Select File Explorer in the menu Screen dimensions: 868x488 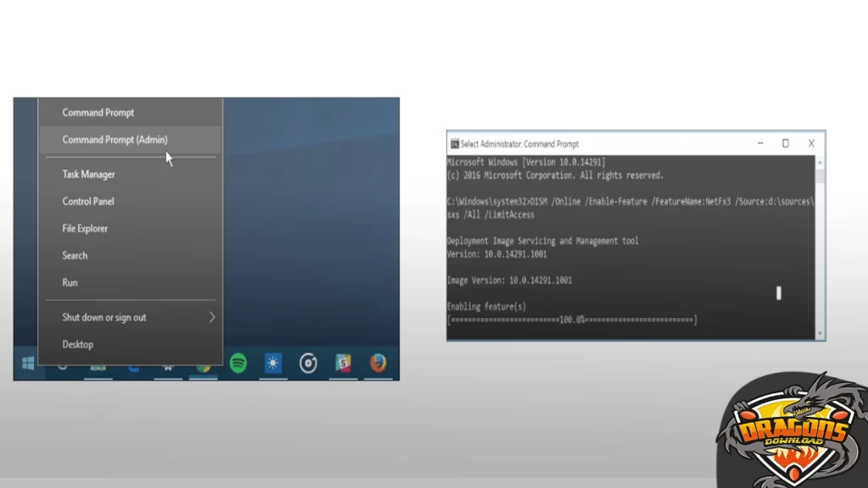point(85,229)
